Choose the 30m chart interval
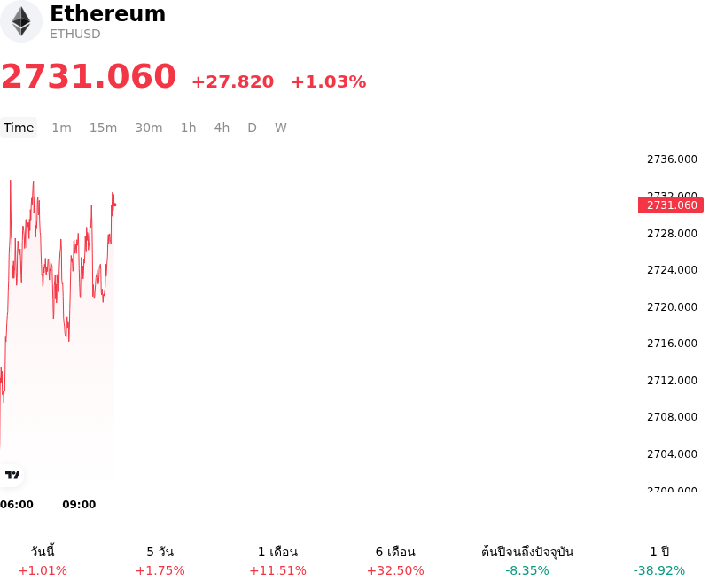 coord(149,128)
